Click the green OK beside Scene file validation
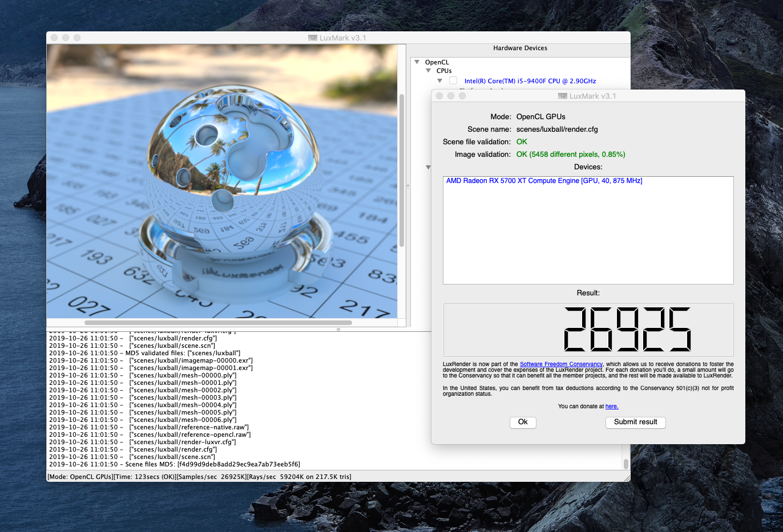The width and height of the screenshot is (783, 532). pos(522,142)
